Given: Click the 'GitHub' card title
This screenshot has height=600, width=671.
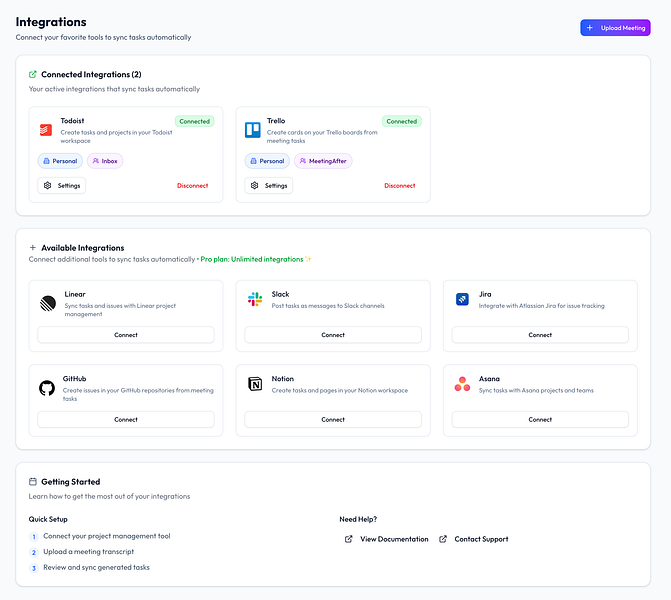Looking at the screenshot, I should click(74, 379).
